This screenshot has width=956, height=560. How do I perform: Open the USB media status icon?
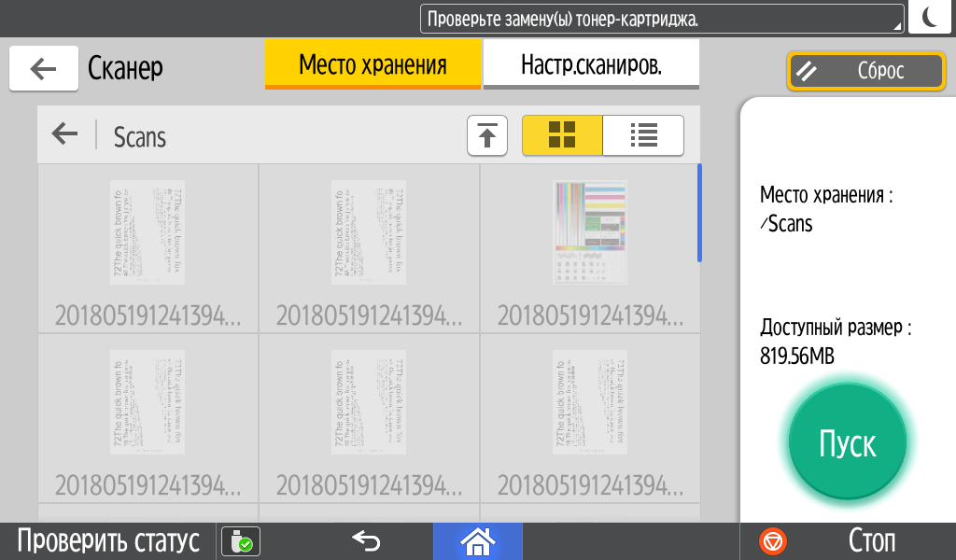[241, 541]
